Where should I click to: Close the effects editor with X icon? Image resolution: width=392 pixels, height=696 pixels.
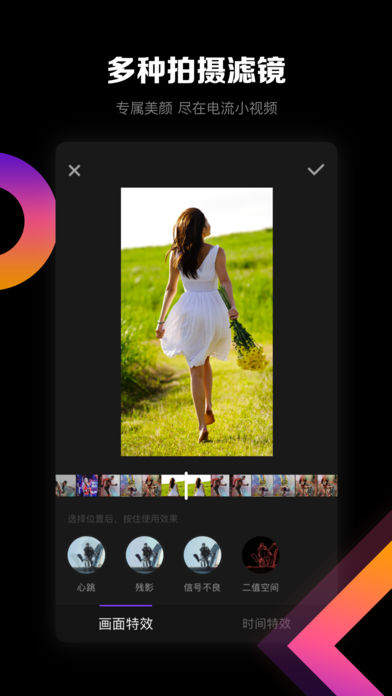(x=74, y=170)
